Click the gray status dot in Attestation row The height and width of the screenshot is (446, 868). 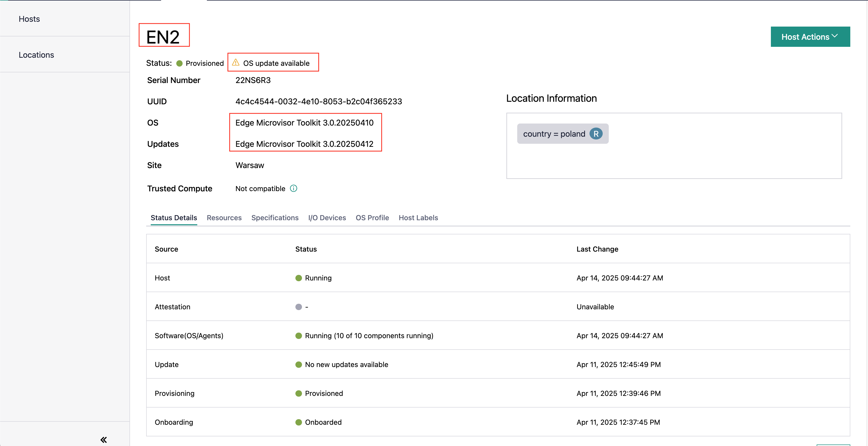pos(298,307)
